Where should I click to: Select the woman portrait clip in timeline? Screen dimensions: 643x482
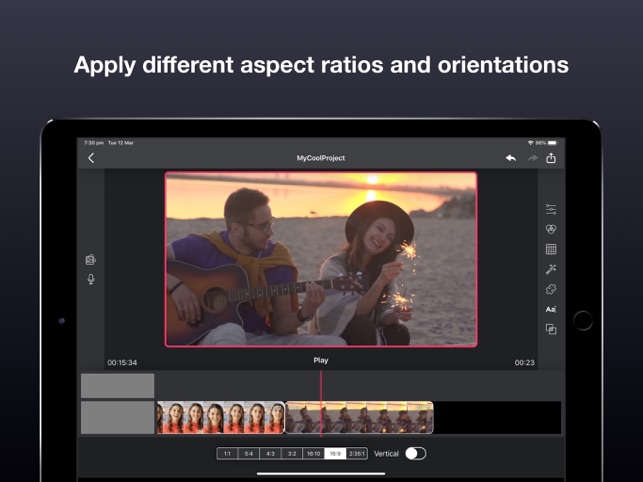(221, 418)
